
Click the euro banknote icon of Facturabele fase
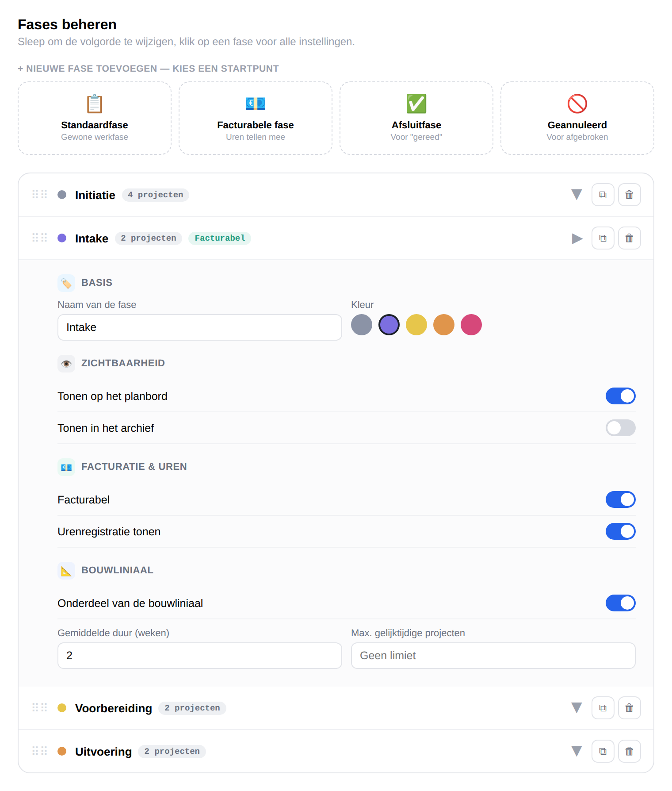point(256,104)
